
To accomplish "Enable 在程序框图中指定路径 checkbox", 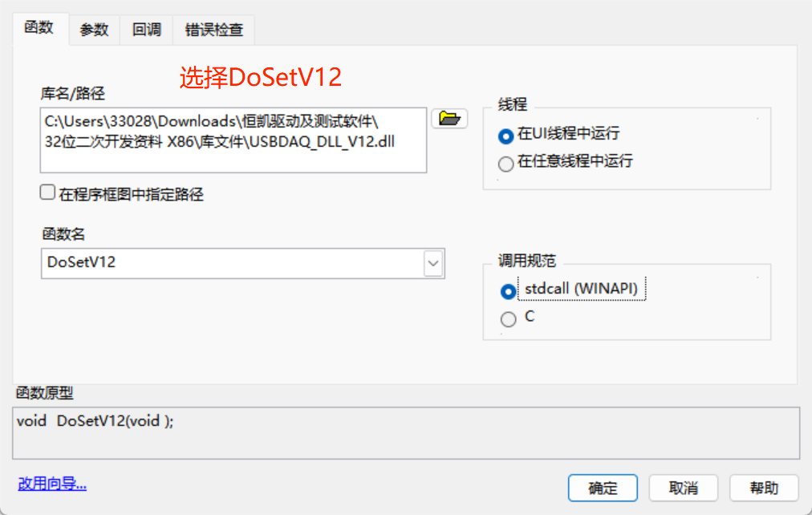I will click(x=47, y=193).
